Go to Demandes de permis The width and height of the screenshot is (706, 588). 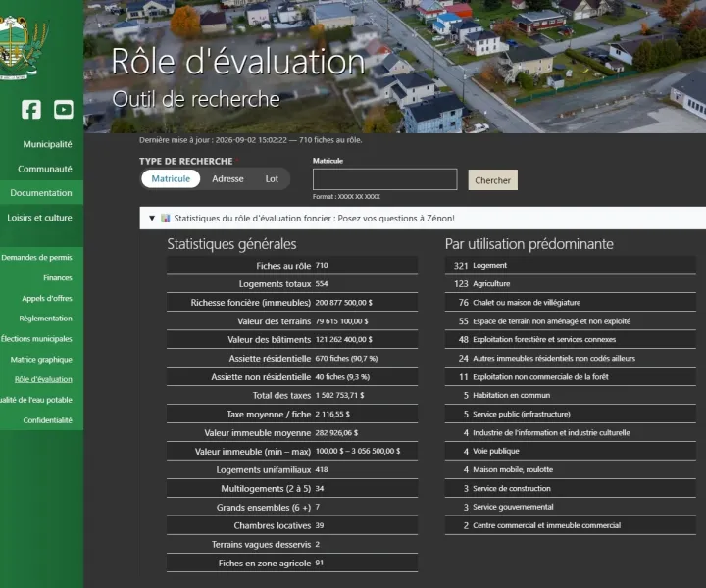[x=36, y=258]
